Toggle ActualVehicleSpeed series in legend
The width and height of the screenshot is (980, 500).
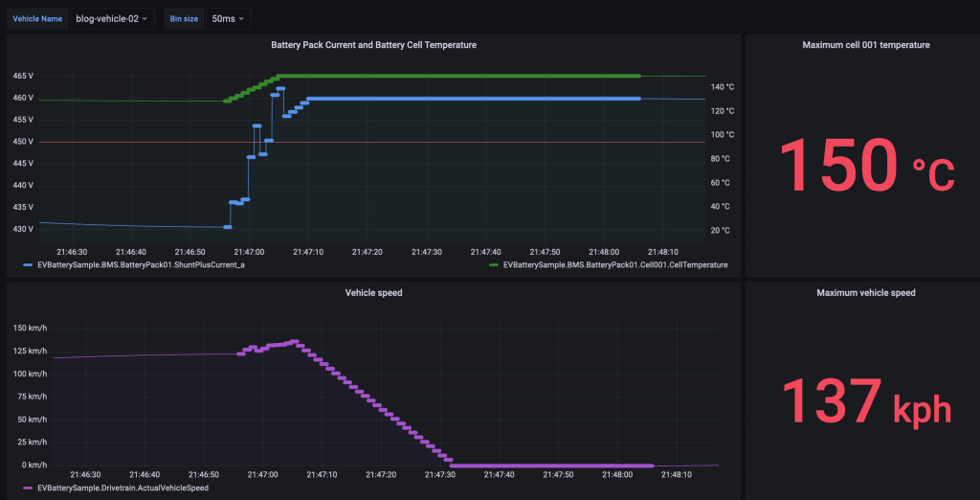(x=123, y=488)
